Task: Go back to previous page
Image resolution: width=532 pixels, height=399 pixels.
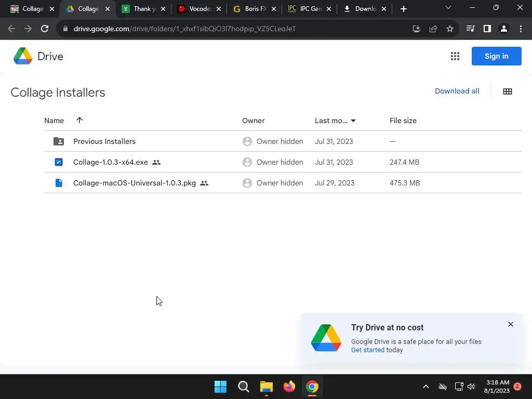Action: 11,29
